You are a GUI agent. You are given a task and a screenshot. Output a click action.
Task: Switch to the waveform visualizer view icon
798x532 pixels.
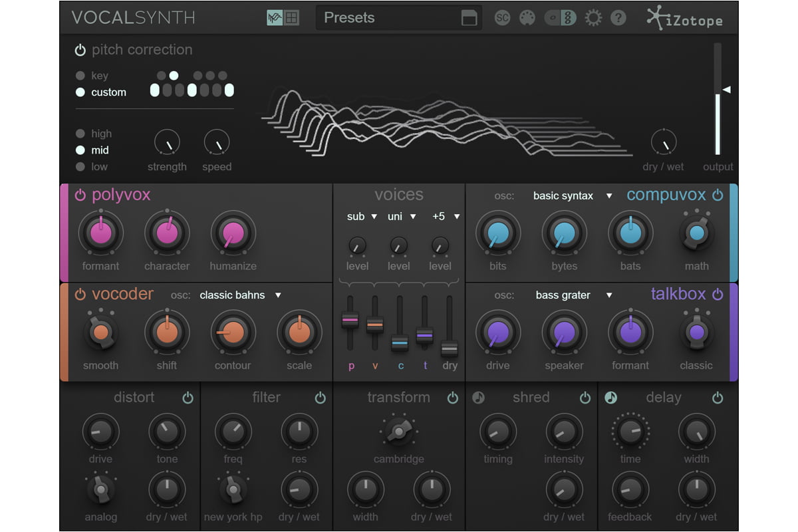pyautogui.click(x=275, y=19)
